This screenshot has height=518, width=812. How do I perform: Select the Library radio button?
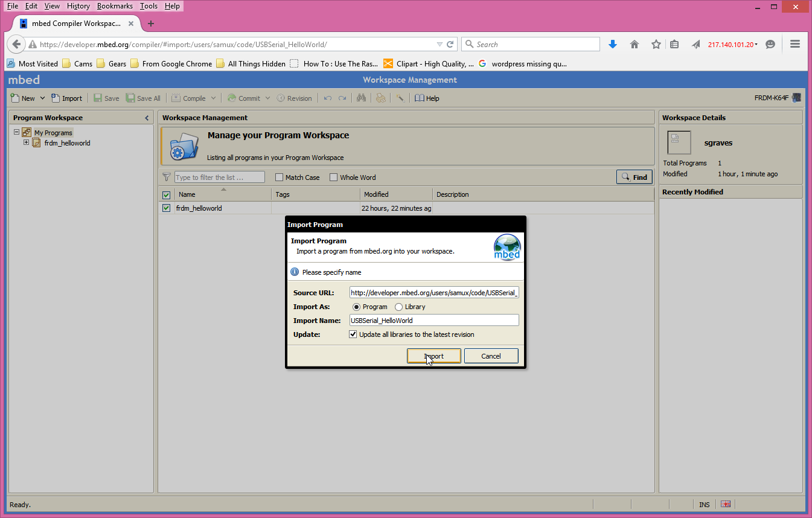(x=398, y=307)
